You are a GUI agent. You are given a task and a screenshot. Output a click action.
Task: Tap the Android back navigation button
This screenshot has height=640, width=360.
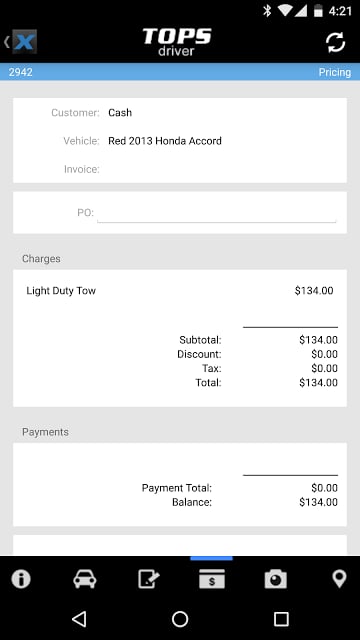[x=79, y=619]
